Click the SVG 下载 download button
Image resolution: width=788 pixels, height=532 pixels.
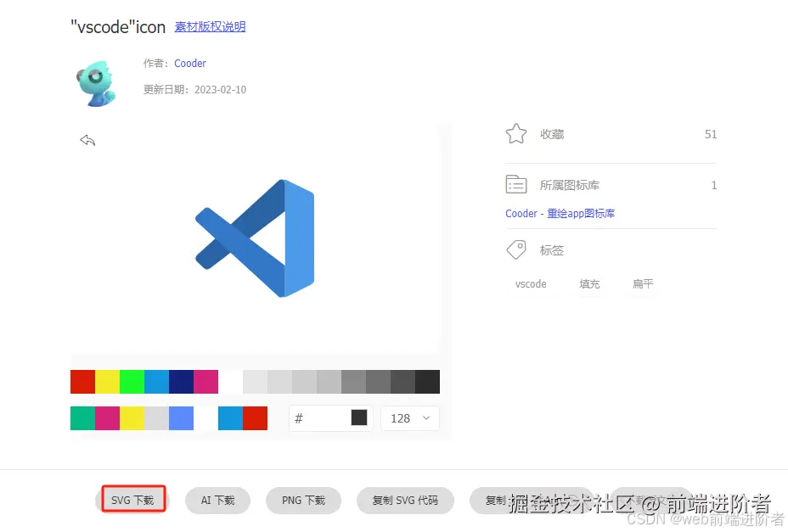pos(132,500)
